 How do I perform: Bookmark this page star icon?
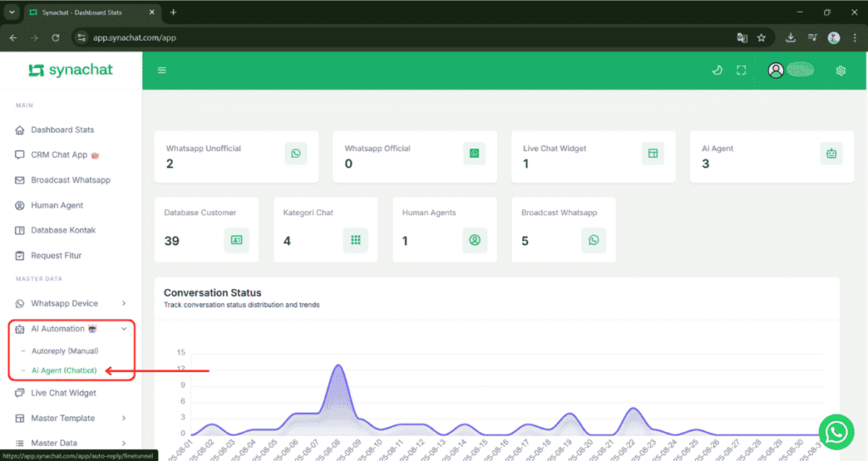click(x=761, y=37)
